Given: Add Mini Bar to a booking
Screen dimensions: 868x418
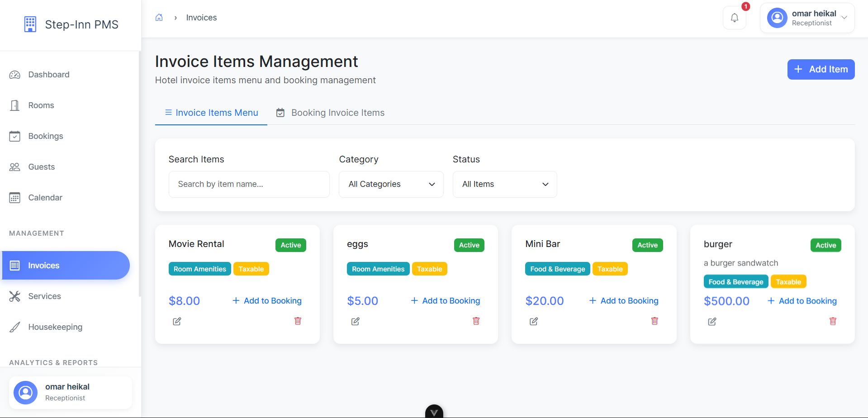Looking at the screenshot, I should [x=623, y=300].
